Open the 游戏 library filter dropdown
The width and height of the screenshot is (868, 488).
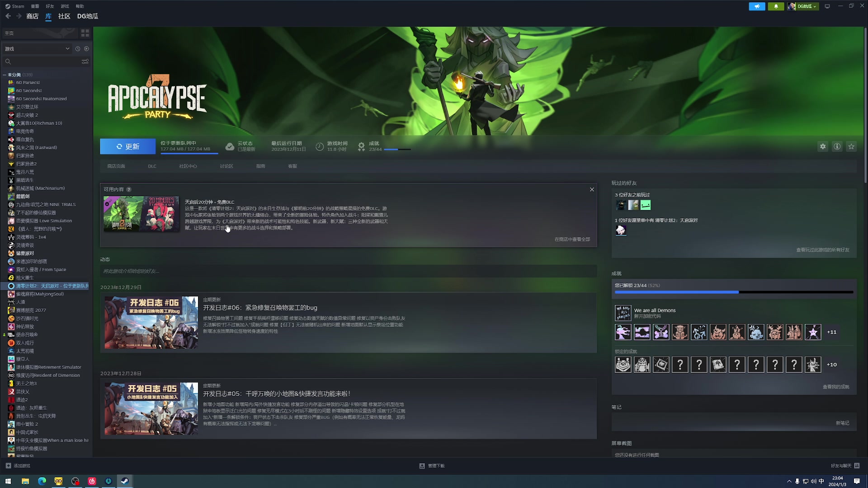tap(37, 49)
